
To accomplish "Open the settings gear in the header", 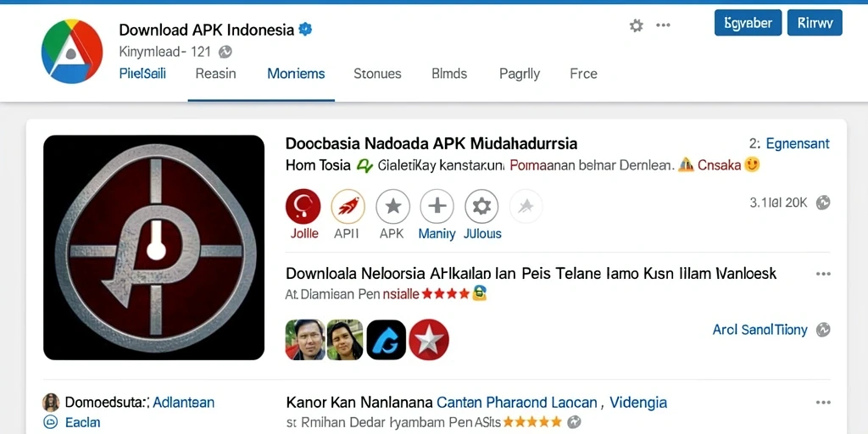I will [x=636, y=25].
